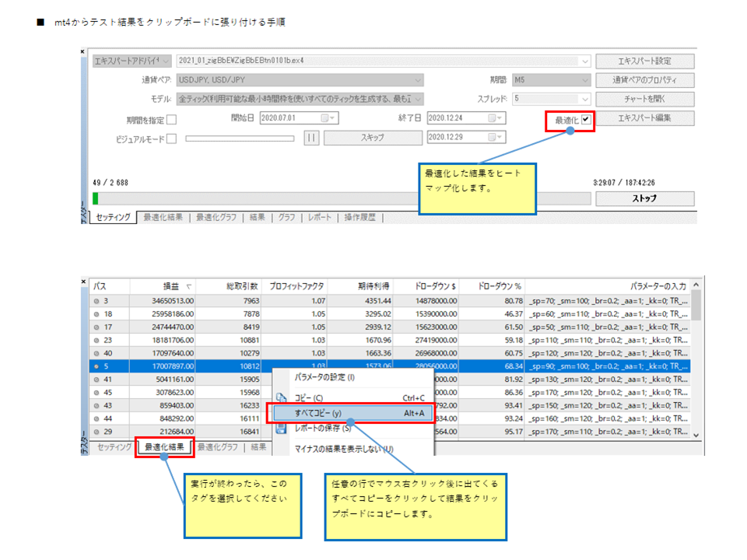Close the lower results panel with X

point(83,282)
